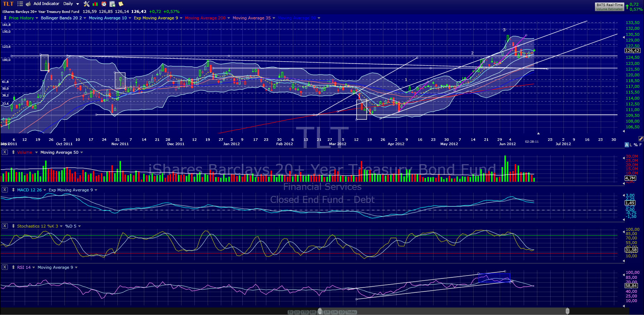Expand the volume pane's Moving Average 50 options
This screenshot has width=644, height=315.
(82, 152)
